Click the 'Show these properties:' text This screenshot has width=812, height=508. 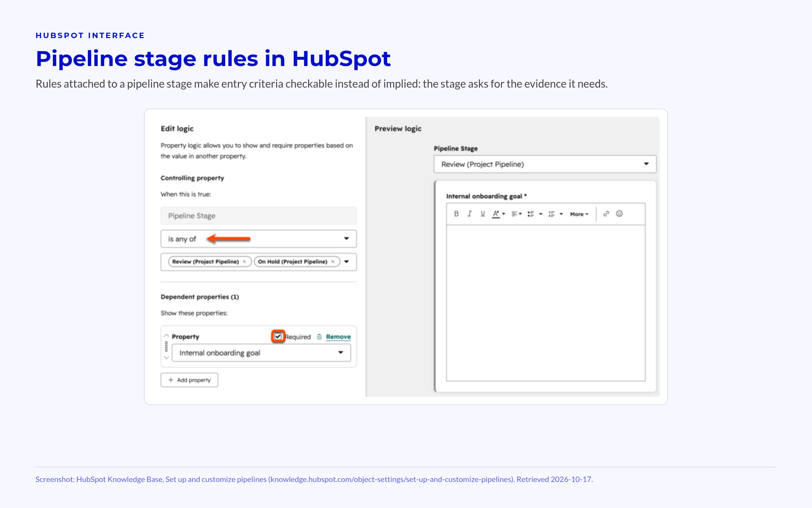[x=194, y=313]
